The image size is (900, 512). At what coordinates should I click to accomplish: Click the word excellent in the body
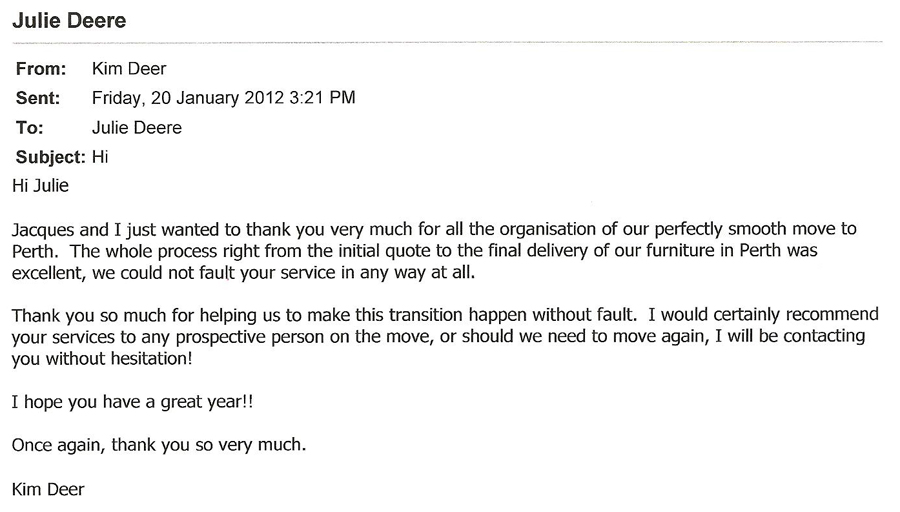(48, 273)
